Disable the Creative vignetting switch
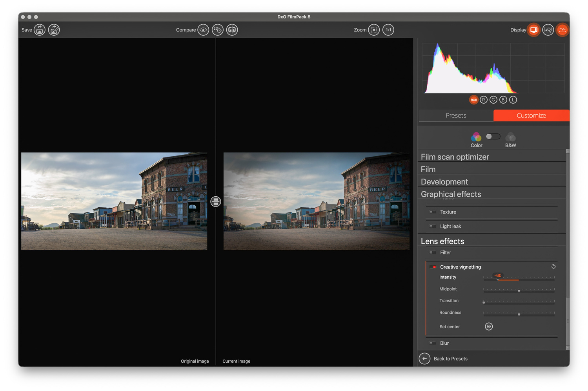The image size is (588, 391). point(433,267)
